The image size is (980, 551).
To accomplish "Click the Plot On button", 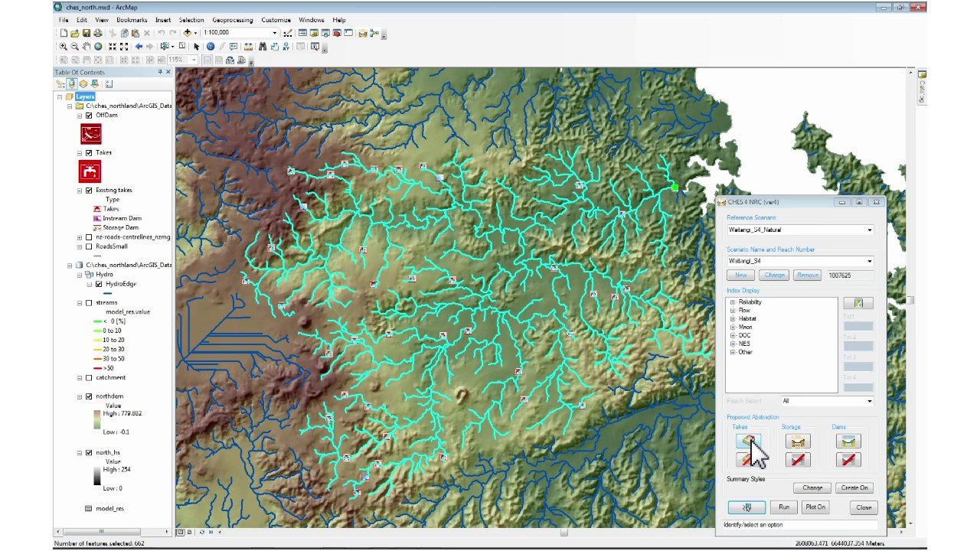I will [815, 507].
